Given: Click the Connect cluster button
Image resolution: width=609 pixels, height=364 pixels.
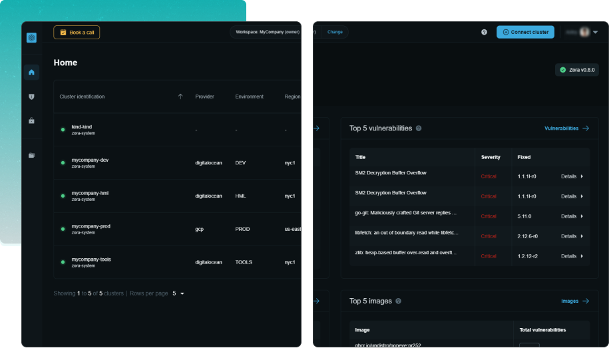Looking at the screenshot, I should (525, 32).
